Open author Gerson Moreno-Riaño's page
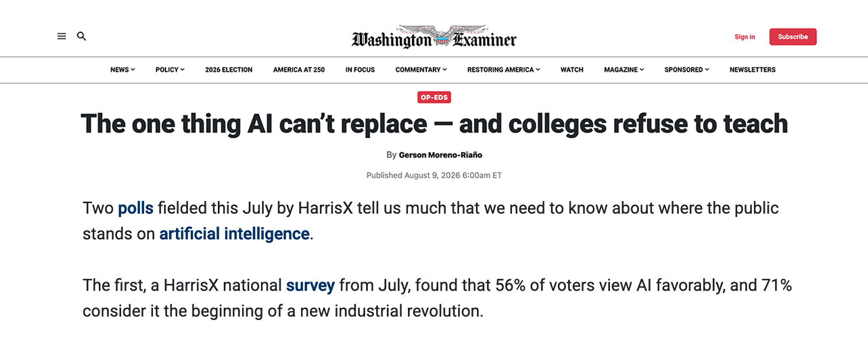The width and height of the screenshot is (868, 346). click(x=440, y=155)
